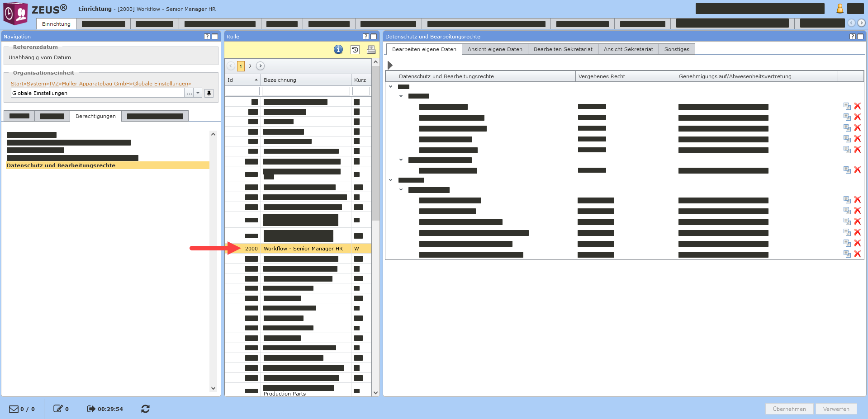Click the Müller Apparatebau GmbH breadcrumb link
The height and width of the screenshot is (419, 868).
tap(95, 84)
